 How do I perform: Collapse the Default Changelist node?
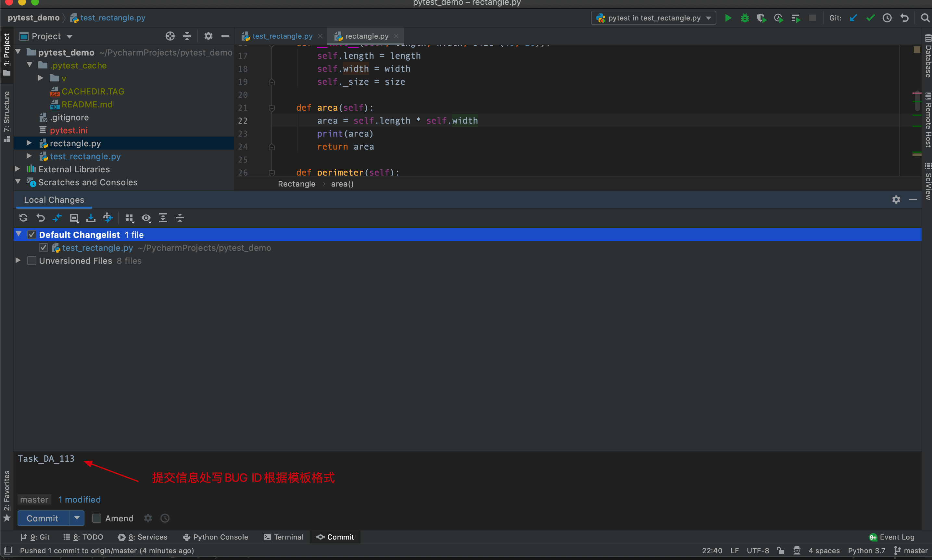[x=18, y=234]
